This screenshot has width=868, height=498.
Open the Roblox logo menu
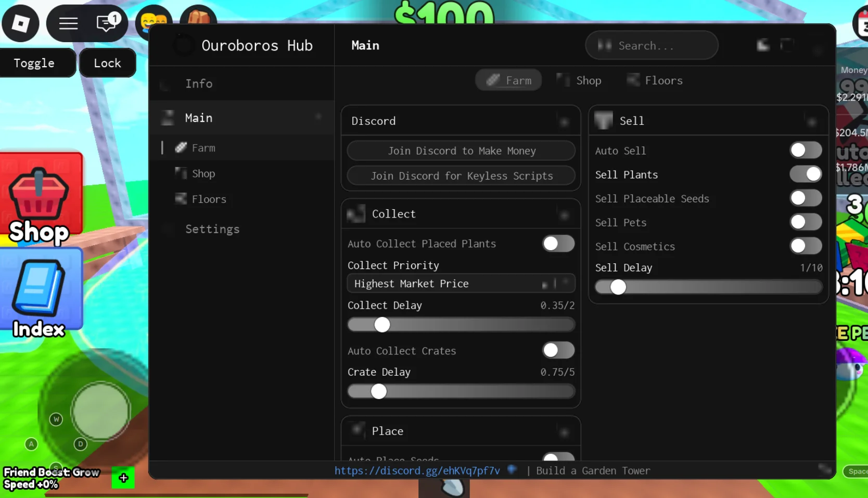[x=21, y=23]
